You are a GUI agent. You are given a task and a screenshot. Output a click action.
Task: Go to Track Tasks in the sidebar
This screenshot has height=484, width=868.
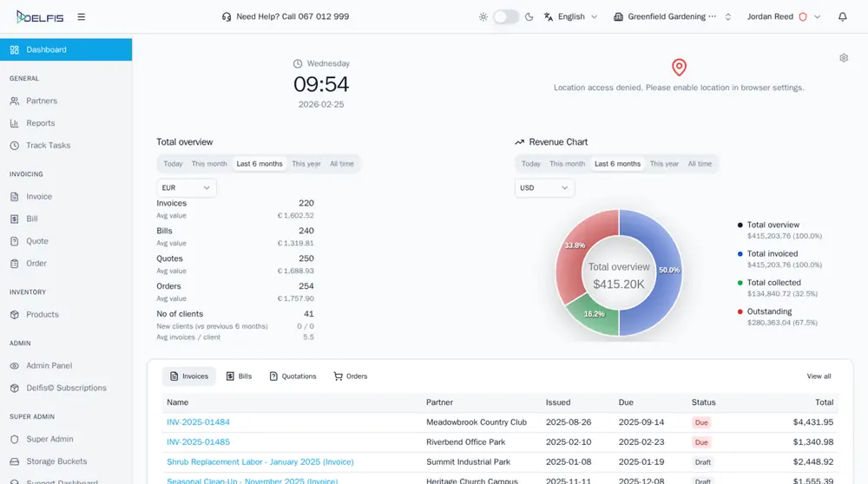tap(48, 145)
